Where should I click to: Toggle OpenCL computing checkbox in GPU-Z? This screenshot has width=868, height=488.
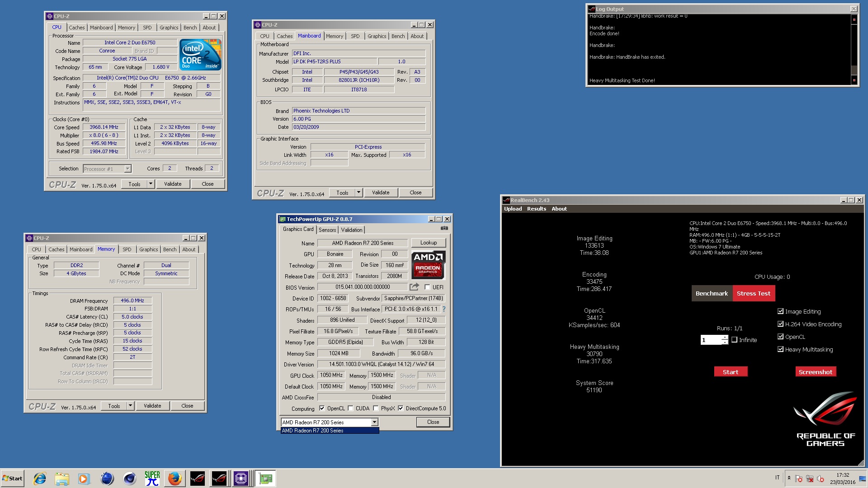click(322, 408)
